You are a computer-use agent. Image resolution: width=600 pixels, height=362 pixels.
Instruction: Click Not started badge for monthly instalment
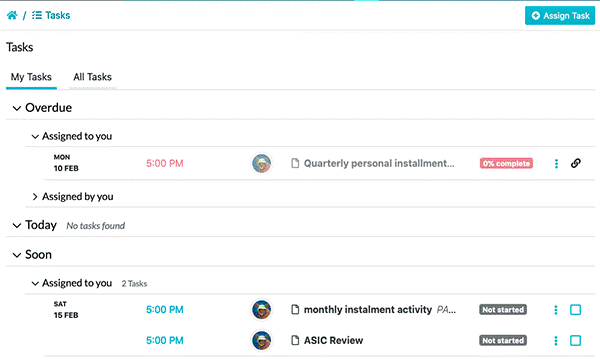tap(503, 310)
